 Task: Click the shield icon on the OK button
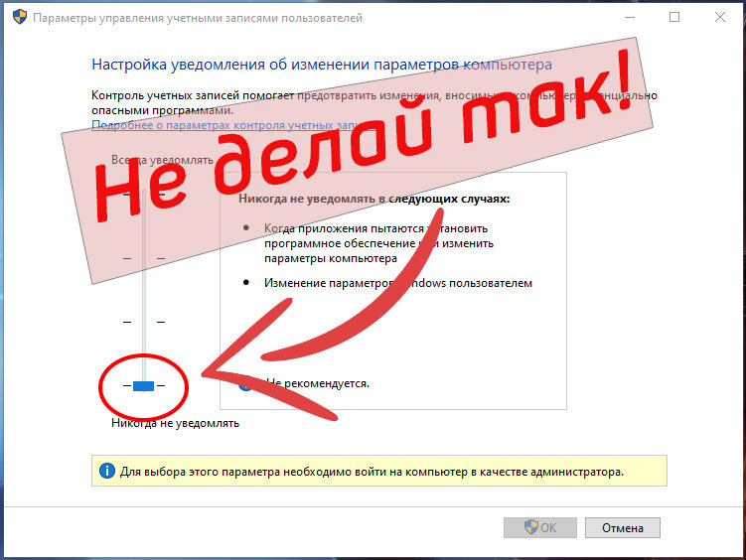pyautogui.click(x=531, y=526)
